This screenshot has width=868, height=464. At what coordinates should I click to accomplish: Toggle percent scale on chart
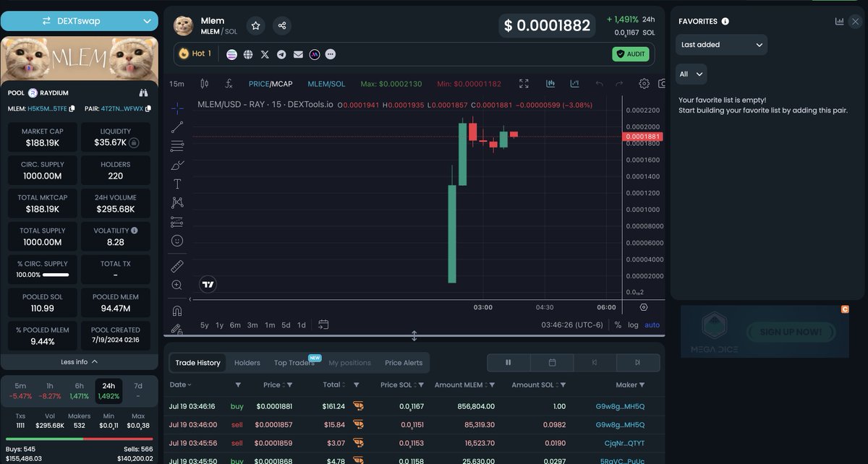pos(618,325)
